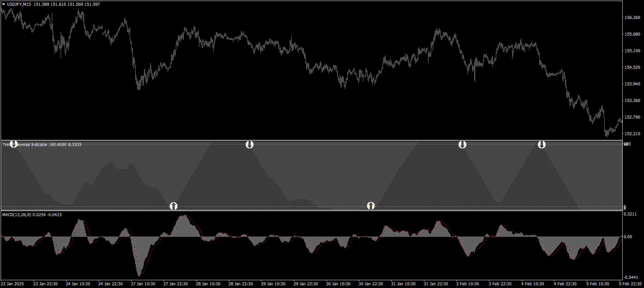Click the 0.00 MACD zero level label
The width and height of the screenshot is (644, 288).
(x=628, y=237)
